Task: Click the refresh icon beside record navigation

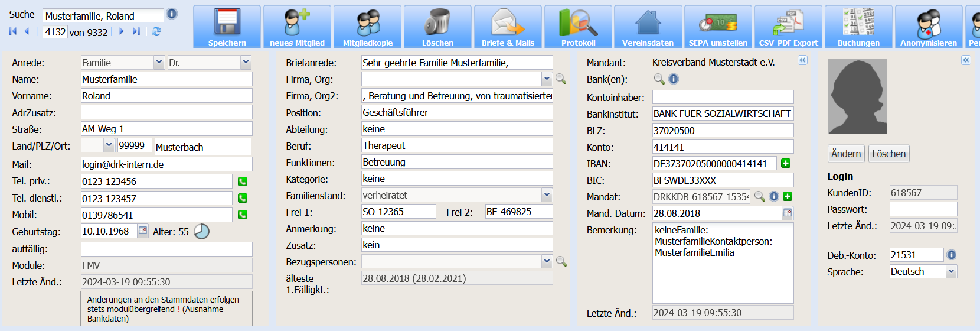Action: click(x=156, y=31)
